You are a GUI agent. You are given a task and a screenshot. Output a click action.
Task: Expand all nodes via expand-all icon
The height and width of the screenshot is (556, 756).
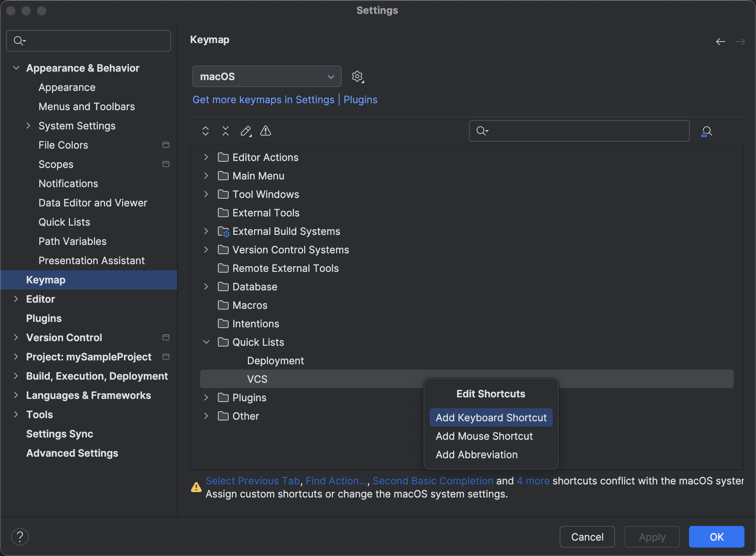coord(206,131)
